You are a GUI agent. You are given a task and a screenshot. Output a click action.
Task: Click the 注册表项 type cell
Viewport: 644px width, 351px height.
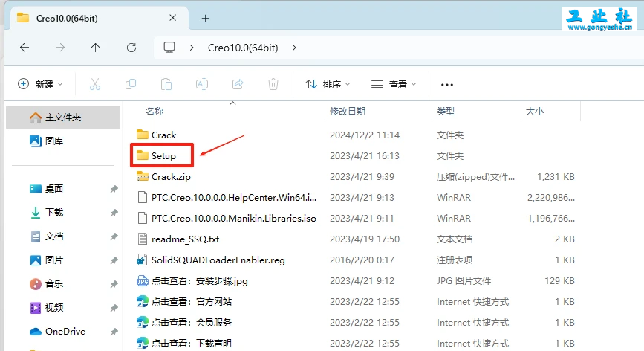455,260
